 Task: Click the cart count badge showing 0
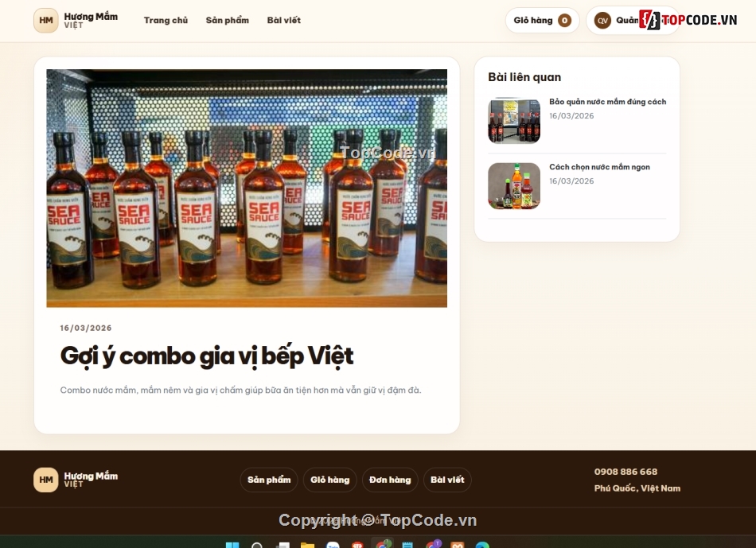(x=564, y=20)
